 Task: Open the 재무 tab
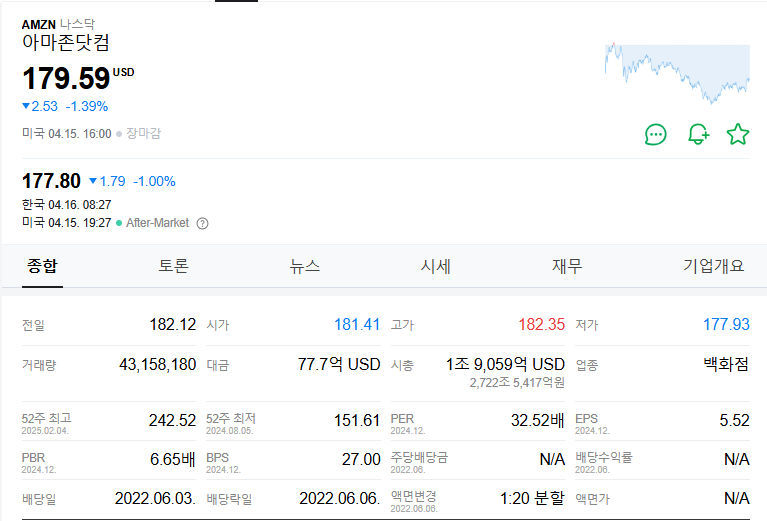click(567, 266)
